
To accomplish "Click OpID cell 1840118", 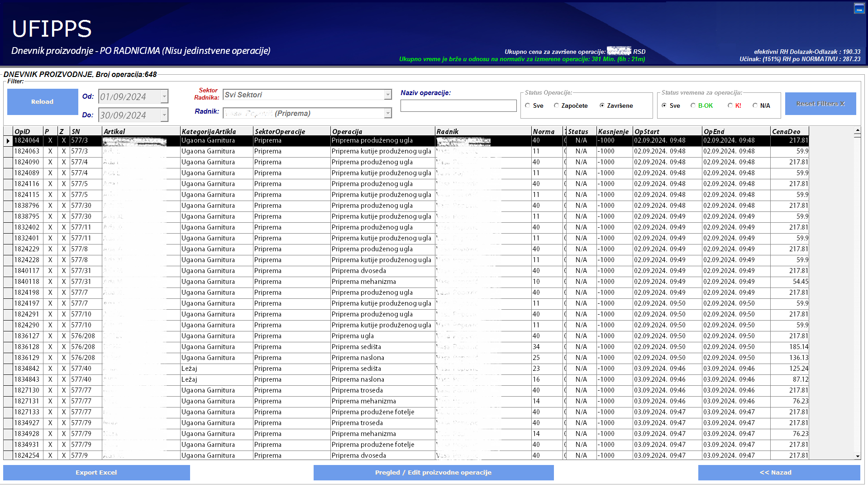I will 28,282.
